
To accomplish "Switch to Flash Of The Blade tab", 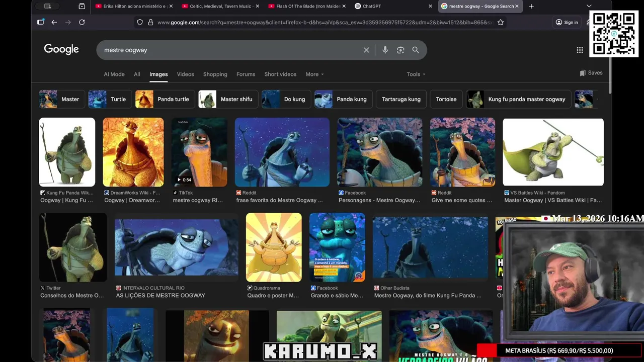I will click(306, 6).
